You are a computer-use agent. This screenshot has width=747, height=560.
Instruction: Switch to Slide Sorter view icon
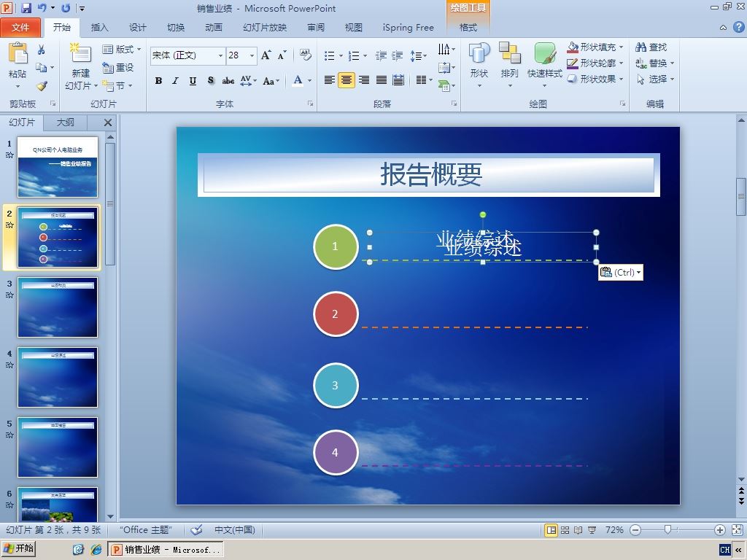pyautogui.click(x=565, y=530)
